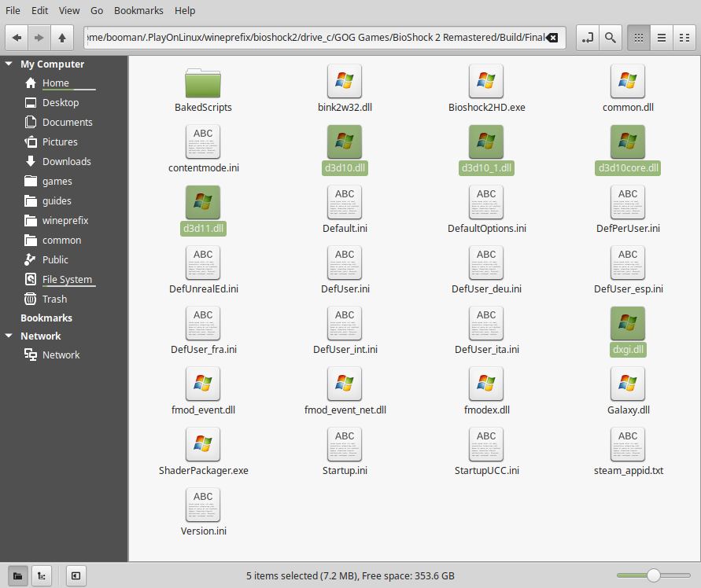Switch to compact view
Viewport: 701px width, 588px height.
tap(684, 38)
